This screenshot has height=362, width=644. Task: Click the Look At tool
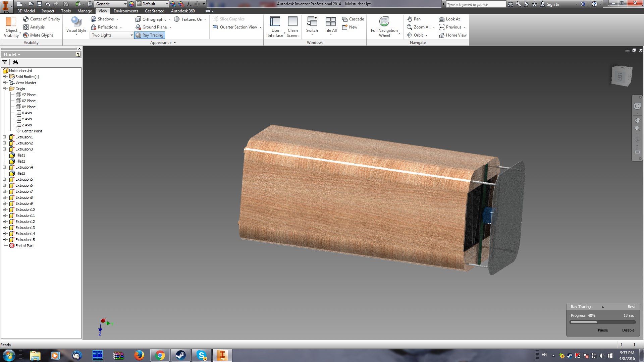449,19
